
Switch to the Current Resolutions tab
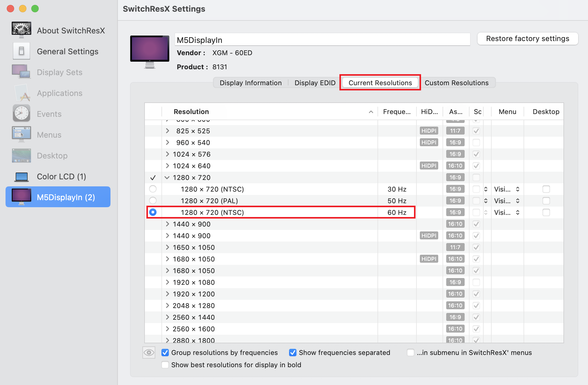(380, 83)
